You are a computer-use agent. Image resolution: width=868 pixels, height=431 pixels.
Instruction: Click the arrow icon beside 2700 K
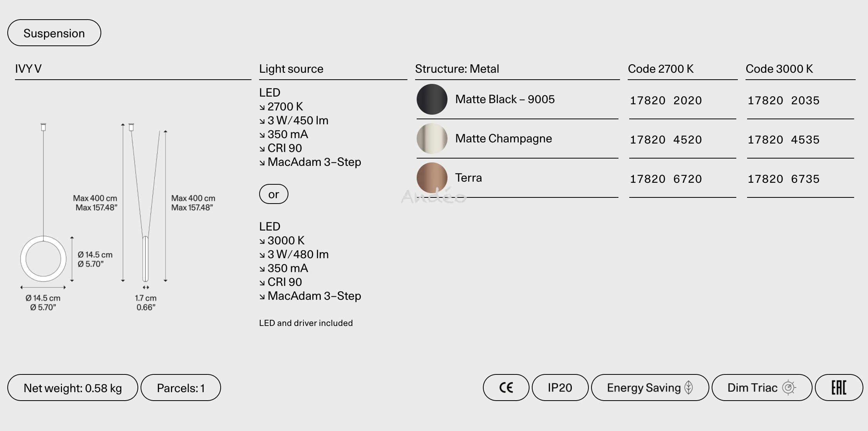point(262,107)
